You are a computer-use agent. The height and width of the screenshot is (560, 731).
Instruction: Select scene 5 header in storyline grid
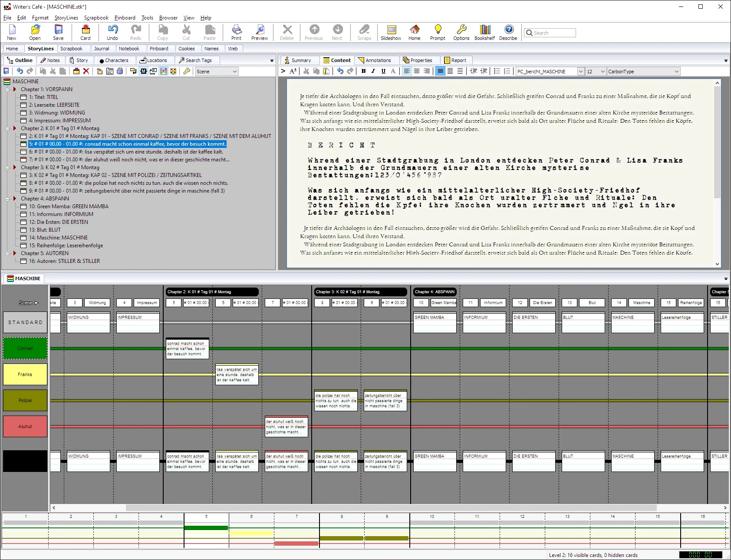click(174, 303)
